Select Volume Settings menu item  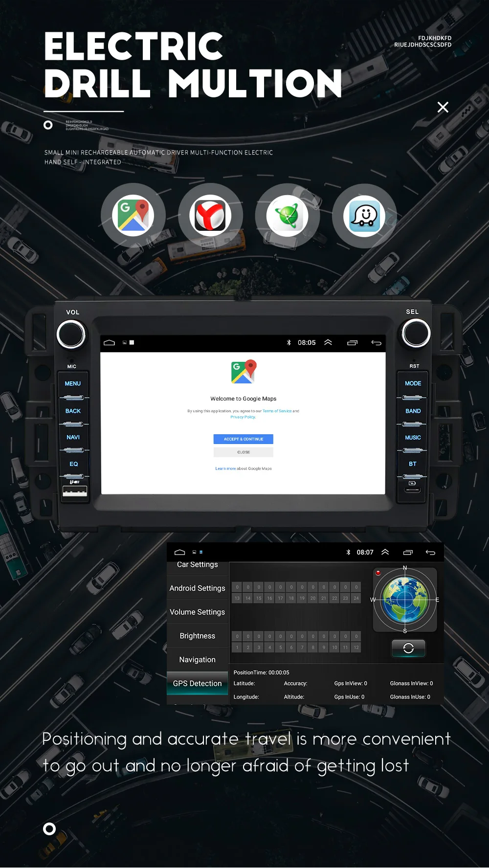[x=198, y=612]
